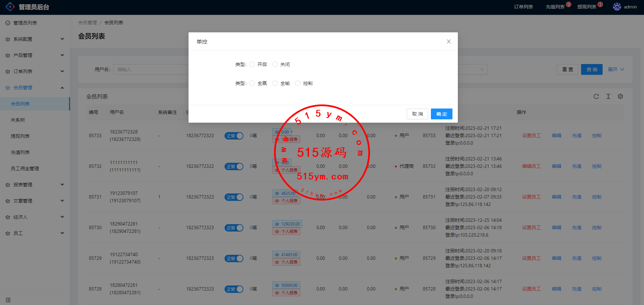Expand the 系统配置 sidebar menu
The image size is (644, 305).
(x=35, y=39)
